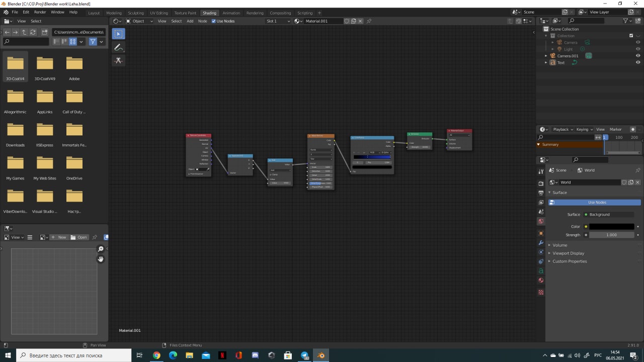644x362 pixels.
Task: Open the Render menu
Action: tap(40, 12)
